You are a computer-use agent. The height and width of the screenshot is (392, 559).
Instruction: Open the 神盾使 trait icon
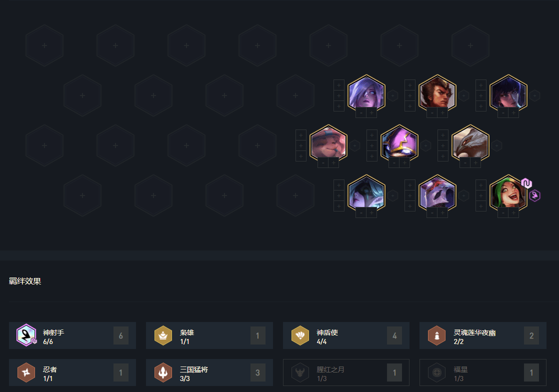[x=300, y=335]
